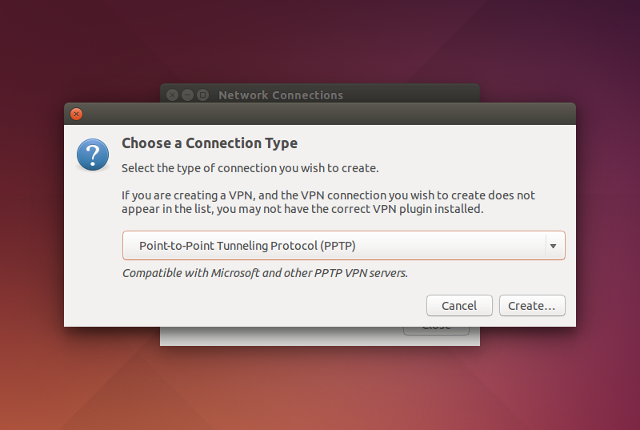The image size is (640, 430).
Task: Maximize the Network Connections window
Action: (203, 95)
